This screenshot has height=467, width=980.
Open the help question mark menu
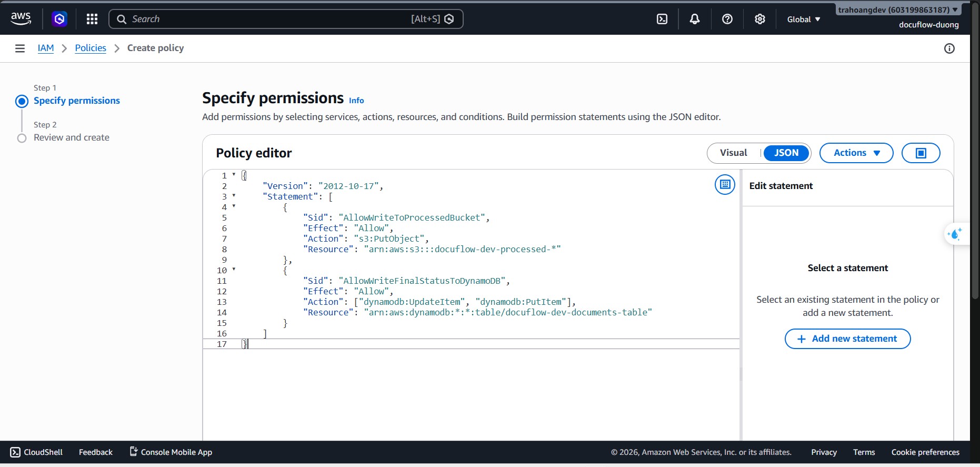[727, 19]
